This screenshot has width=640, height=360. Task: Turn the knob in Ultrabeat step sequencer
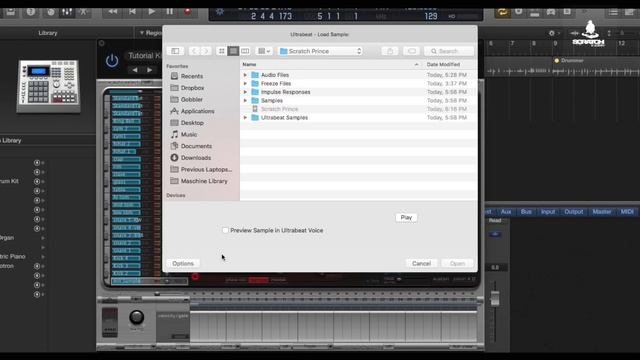coord(137,317)
